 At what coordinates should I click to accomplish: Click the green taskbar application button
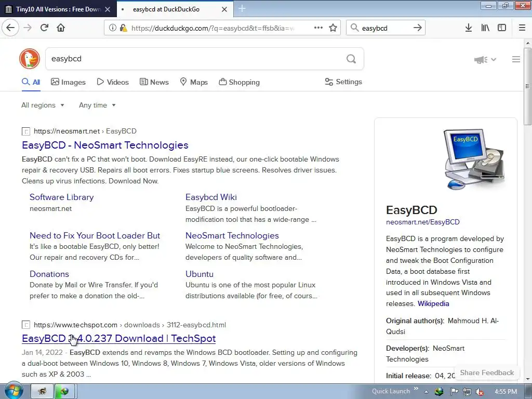tap(64, 391)
